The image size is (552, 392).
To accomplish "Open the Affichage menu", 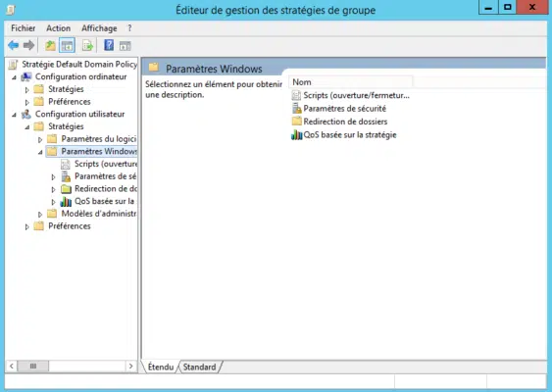I will [x=99, y=28].
